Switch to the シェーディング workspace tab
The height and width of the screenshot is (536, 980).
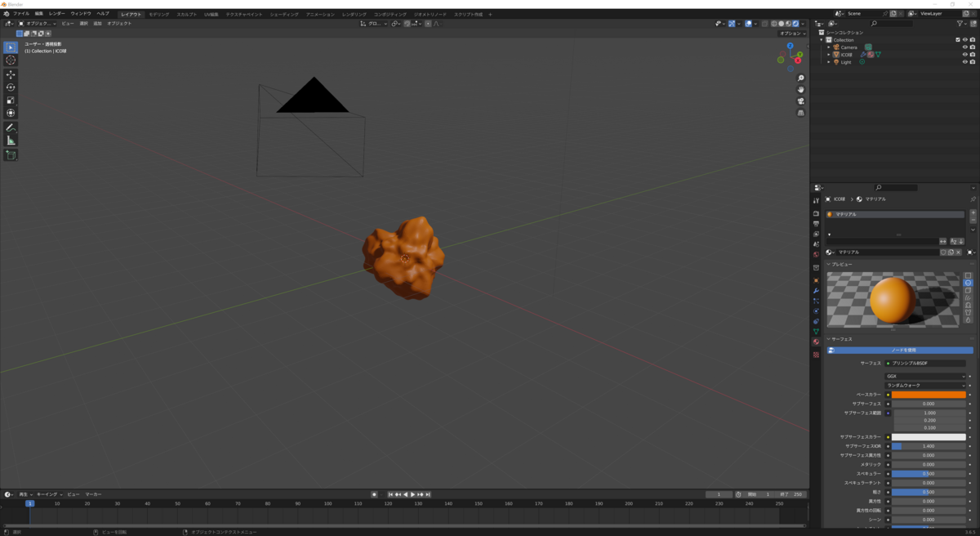click(x=283, y=15)
